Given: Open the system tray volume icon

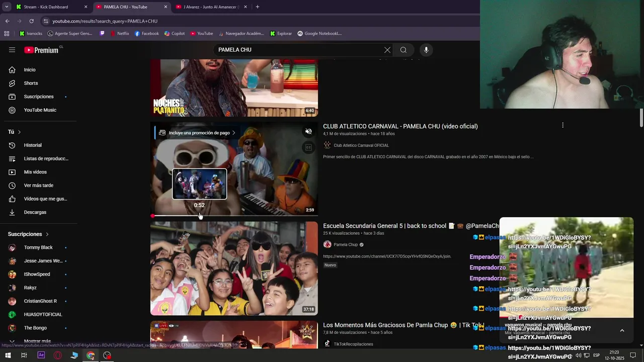Looking at the screenshot, I should [578, 355].
